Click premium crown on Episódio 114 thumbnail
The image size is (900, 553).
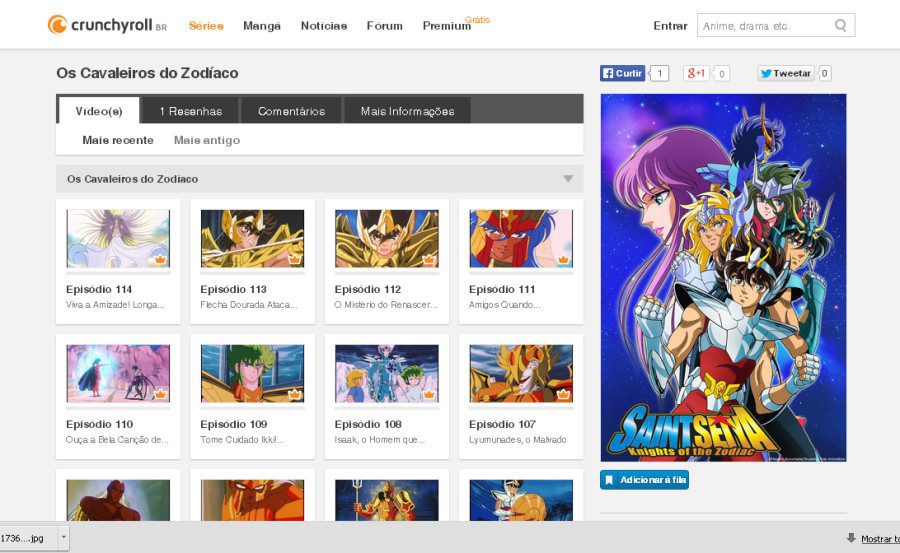click(x=160, y=259)
